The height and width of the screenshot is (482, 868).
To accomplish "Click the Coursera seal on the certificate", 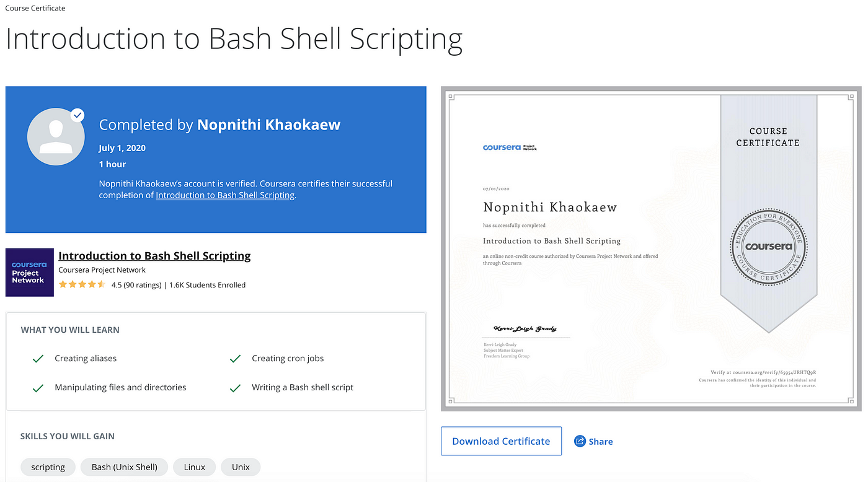I will click(769, 246).
